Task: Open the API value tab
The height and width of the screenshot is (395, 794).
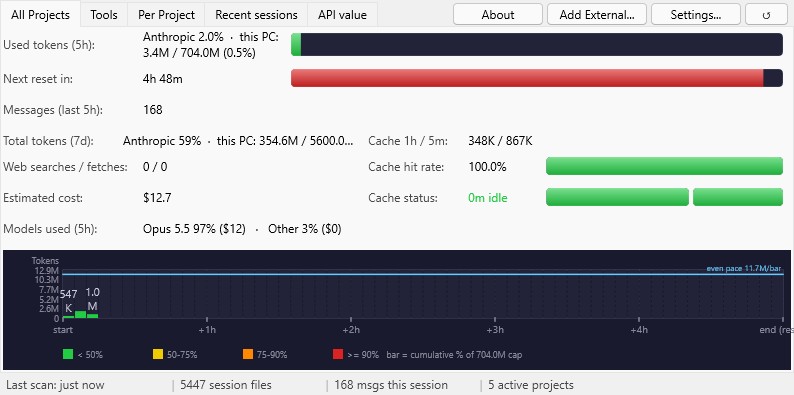Action: tap(342, 15)
